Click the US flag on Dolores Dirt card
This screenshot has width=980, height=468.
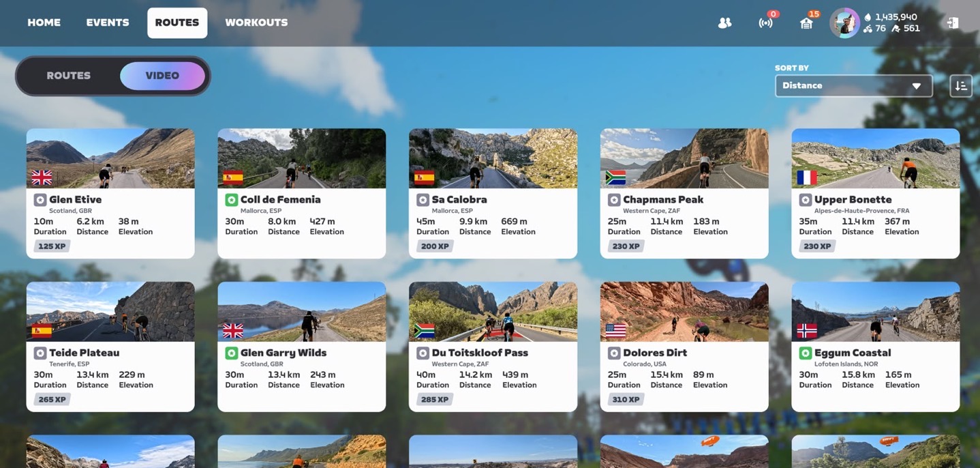pyautogui.click(x=615, y=331)
